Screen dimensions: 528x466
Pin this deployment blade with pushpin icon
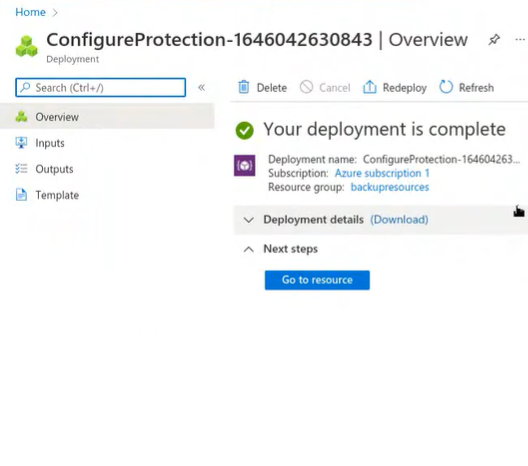(494, 40)
